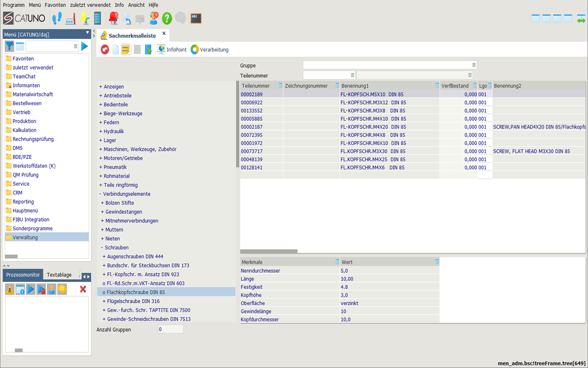This screenshot has width=588, height=368.
Task: Open the factory chart icon
Action: pos(71,18)
